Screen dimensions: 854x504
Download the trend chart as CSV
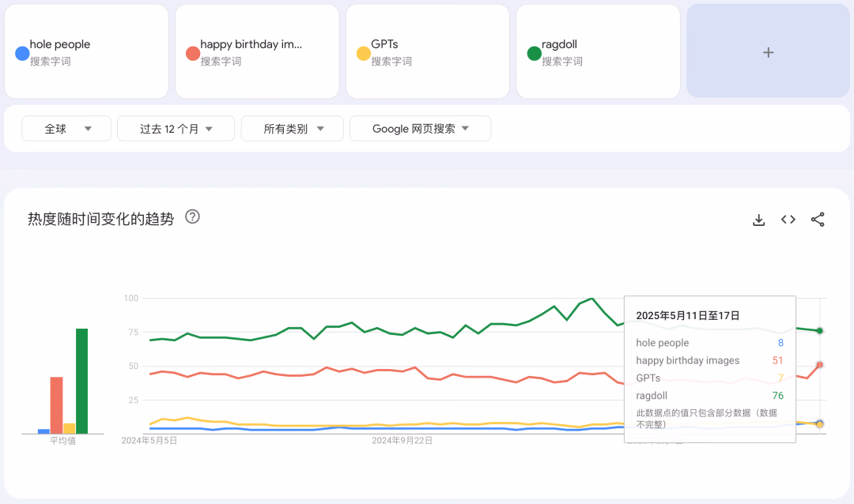click(x=758, y=220)
